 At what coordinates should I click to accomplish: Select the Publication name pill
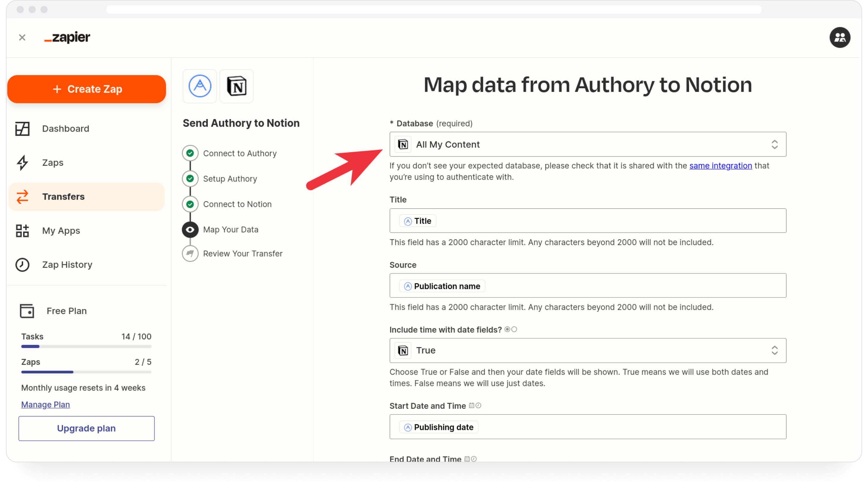click(442, 286)
